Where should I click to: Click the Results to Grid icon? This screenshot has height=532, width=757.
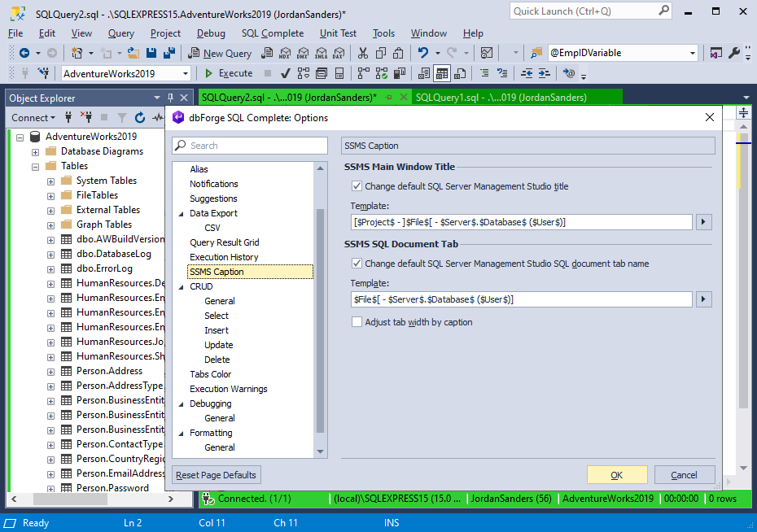[x=442, y=73]
